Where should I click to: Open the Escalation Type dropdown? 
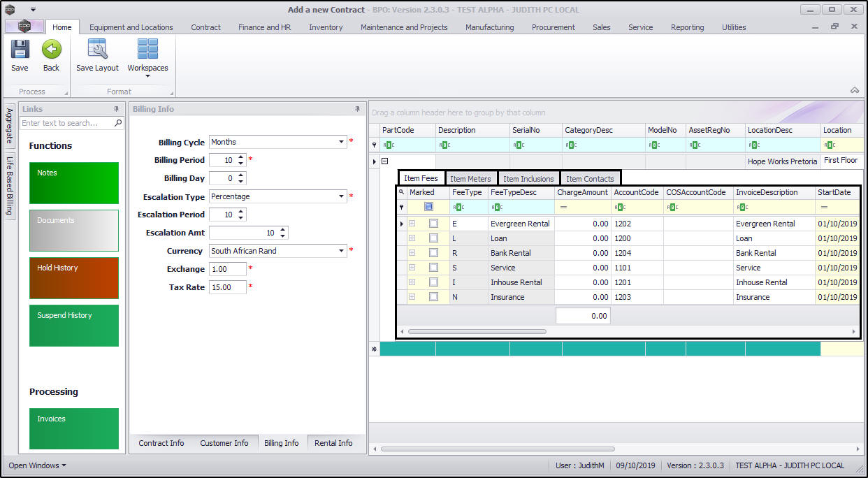[342, 196]
